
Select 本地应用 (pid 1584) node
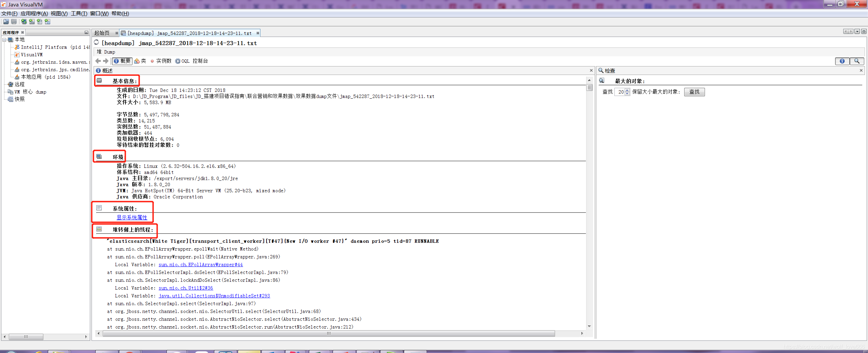pos(42,77)
